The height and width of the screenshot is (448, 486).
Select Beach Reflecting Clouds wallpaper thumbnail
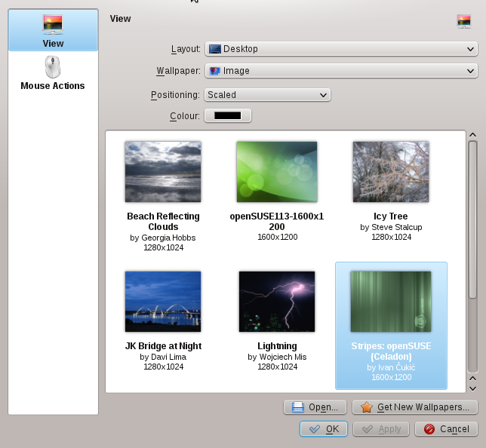tap(163, 172)
